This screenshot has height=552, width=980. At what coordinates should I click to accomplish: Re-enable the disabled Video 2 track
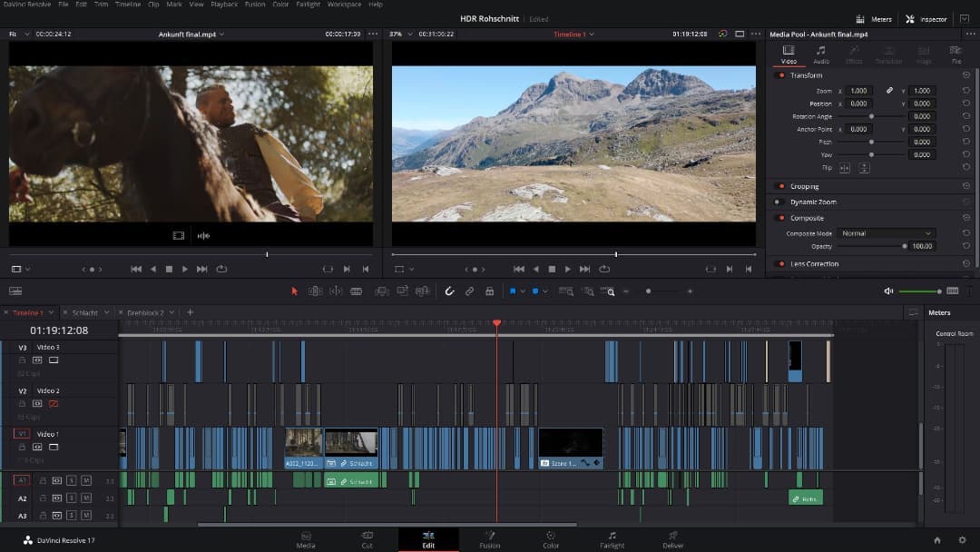(53, 403)
